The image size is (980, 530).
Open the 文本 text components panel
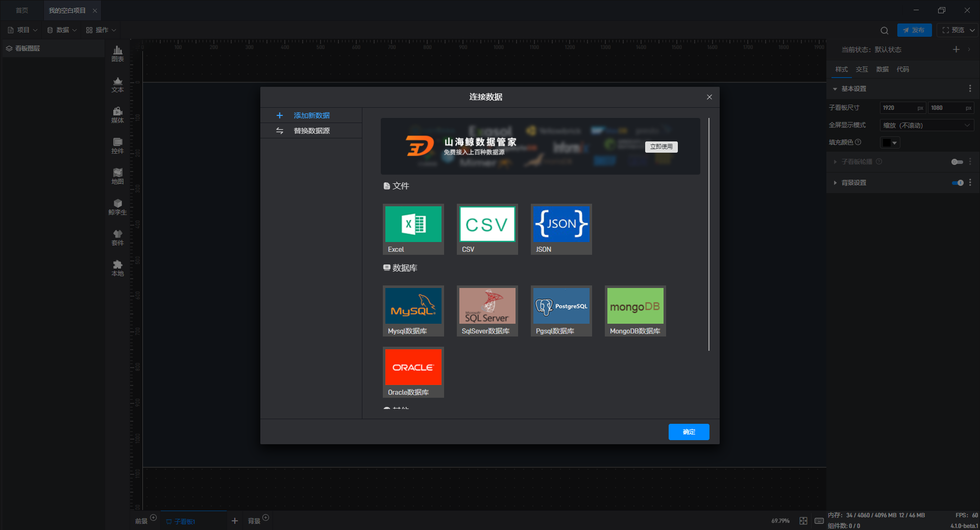(117, 84)
